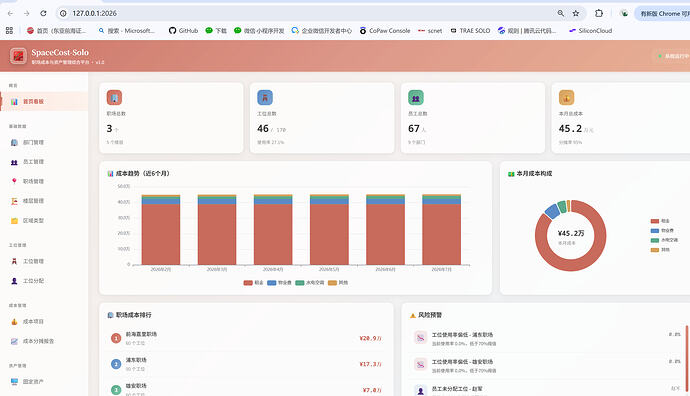This screenshot has width=690, height=396.
Task: Open 工位管理 in the sidebar
Action: [x=44, y=261]
